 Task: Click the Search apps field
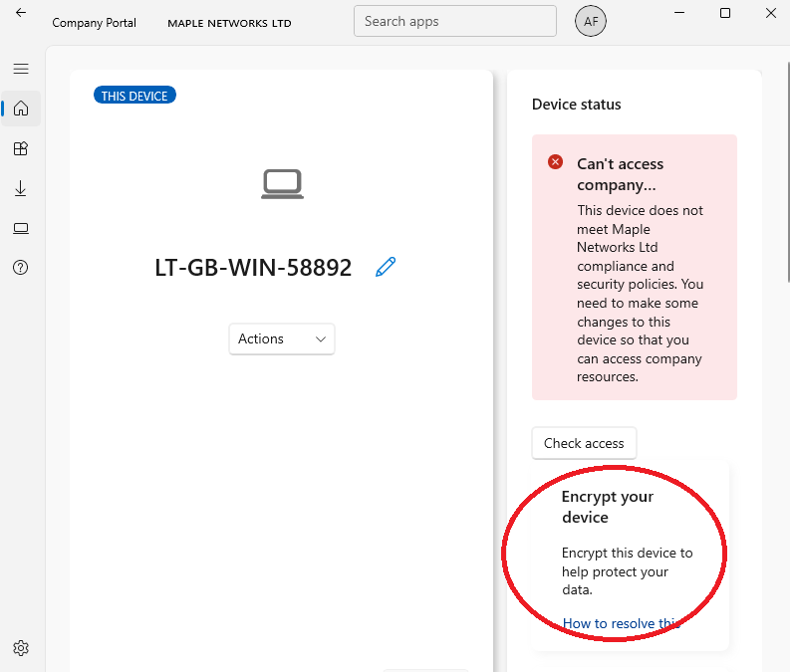454,21
